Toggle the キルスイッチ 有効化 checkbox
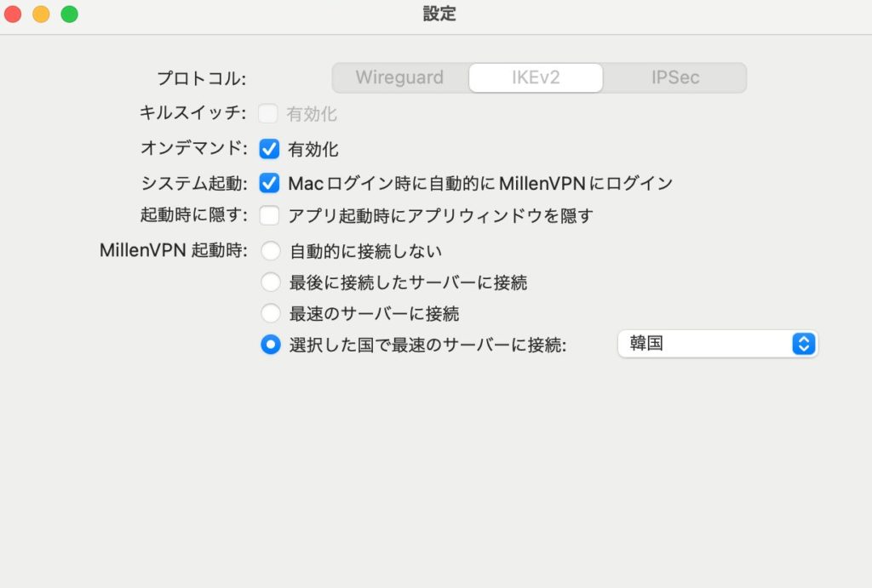Image resolution: width=872 pixels, height=588 pixels. (270, 114)
